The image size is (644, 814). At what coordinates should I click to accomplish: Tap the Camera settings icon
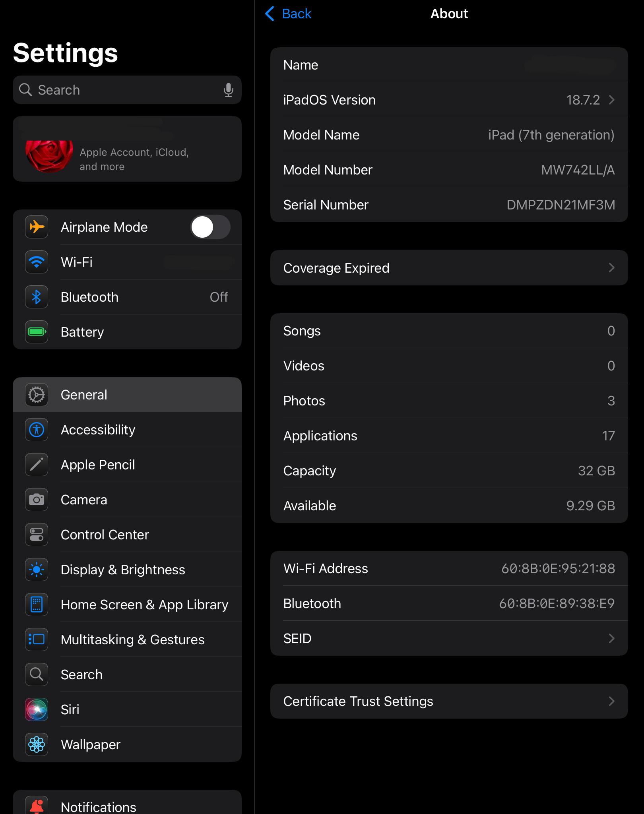(37, 500)
